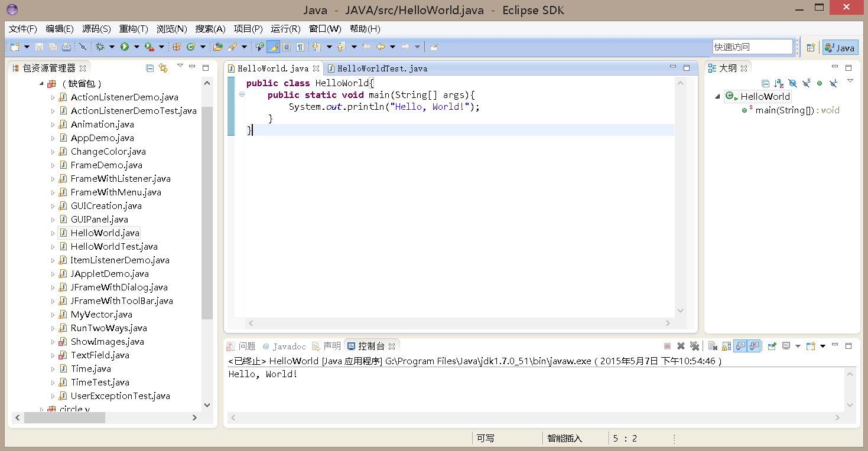This screenshot has width=868, height=451.
Task: Toggle Hide Local Types in Outline
Action: (833, 83)
